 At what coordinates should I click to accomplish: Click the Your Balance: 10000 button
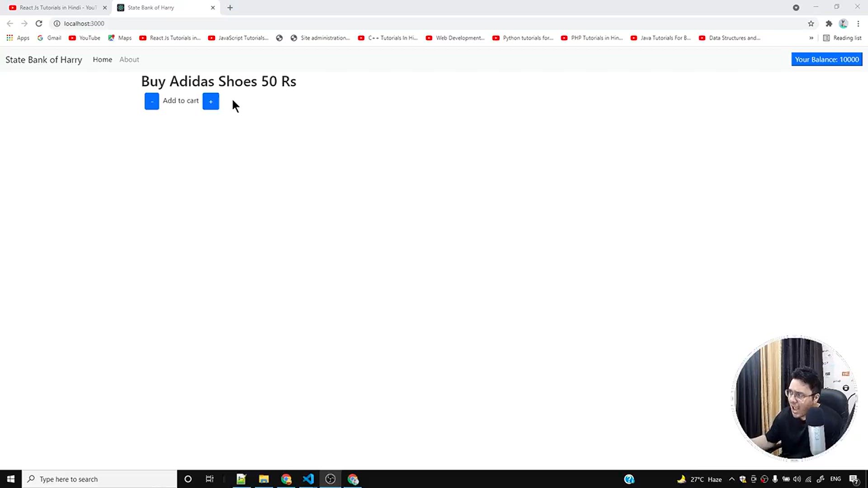826,59
